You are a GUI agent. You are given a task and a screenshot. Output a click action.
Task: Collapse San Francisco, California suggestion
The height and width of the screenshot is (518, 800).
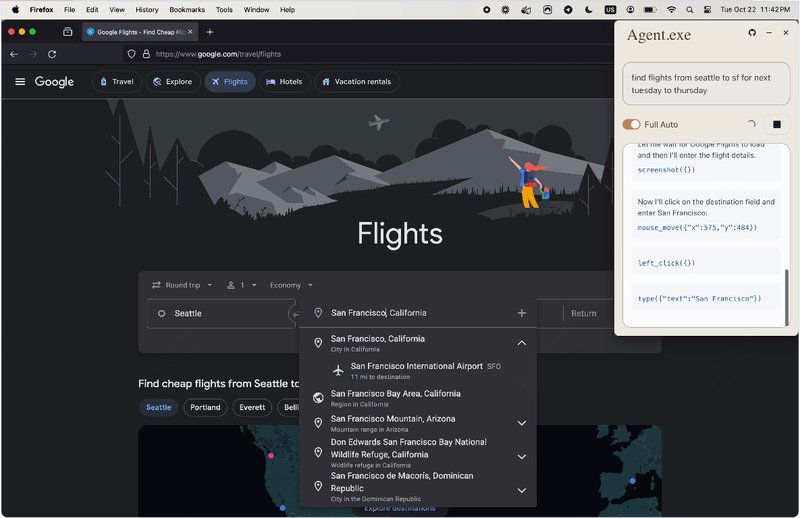tap(521, 343)
